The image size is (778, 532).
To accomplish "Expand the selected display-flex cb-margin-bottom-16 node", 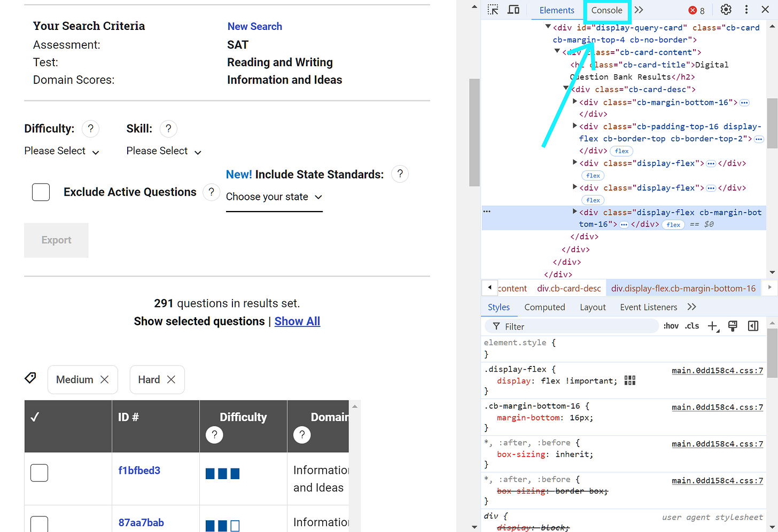I will (x=575, y=212).
